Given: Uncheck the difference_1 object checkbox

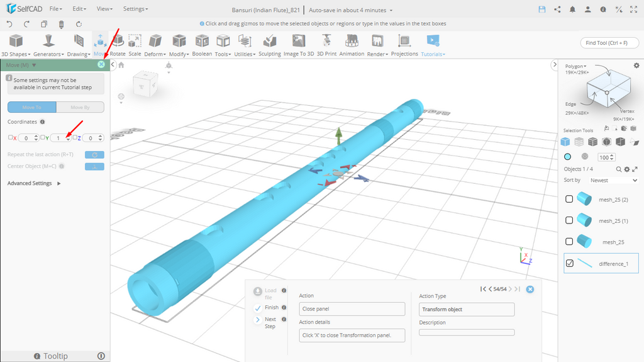Looking at the screenshot, I should click(x=569, y=263).
